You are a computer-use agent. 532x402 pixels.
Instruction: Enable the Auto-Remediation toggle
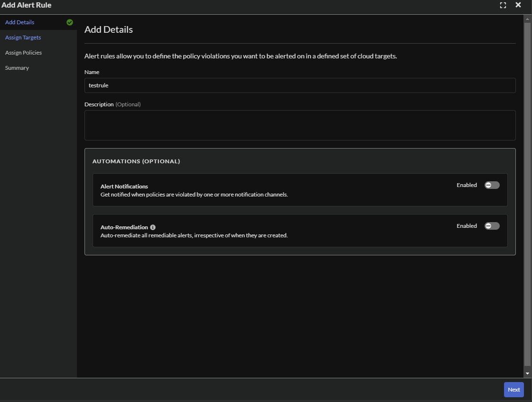pos(492,226)
